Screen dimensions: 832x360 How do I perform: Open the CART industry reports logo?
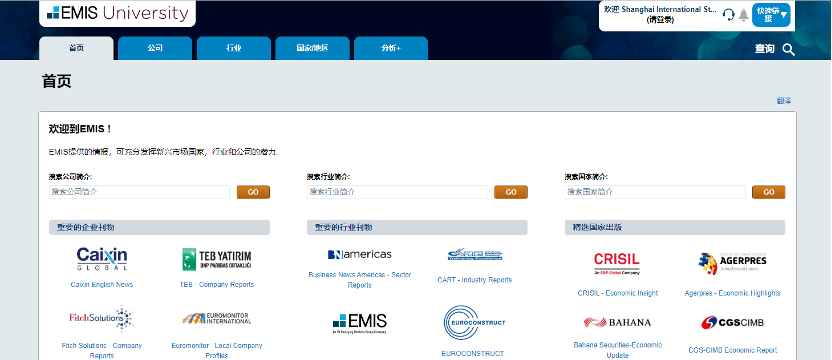[475, 254]
